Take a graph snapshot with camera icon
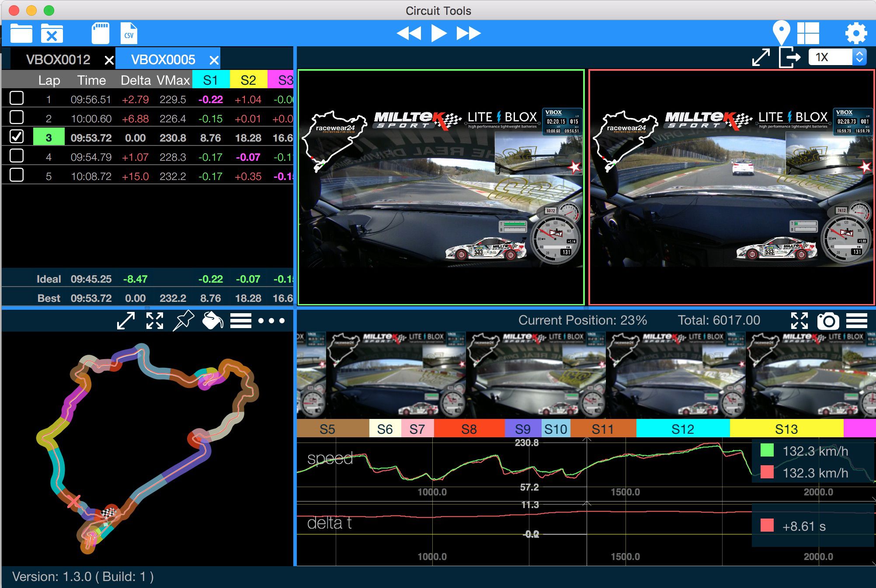 [x=828, y=321]
